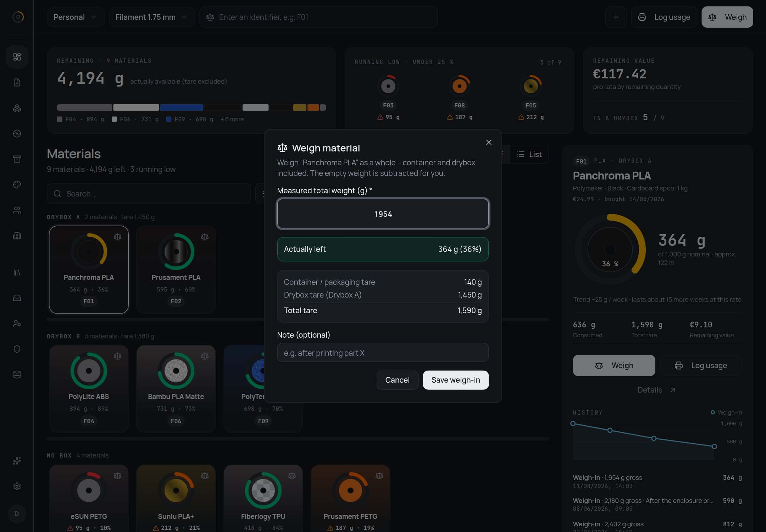Click the building icon in sidebar
Screen dimensions: 766x532
[17, 235]
